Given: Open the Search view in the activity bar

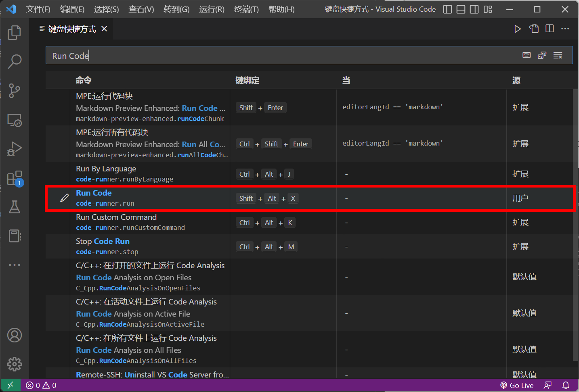Looking at the screenshot, I should (x=15, y=62).
